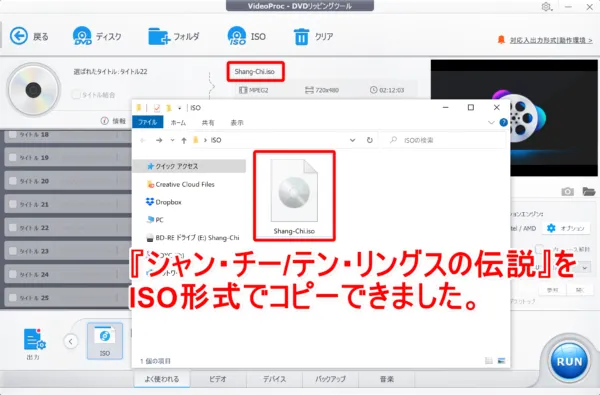Switch Explorer to large icons view

coord(501,361)
